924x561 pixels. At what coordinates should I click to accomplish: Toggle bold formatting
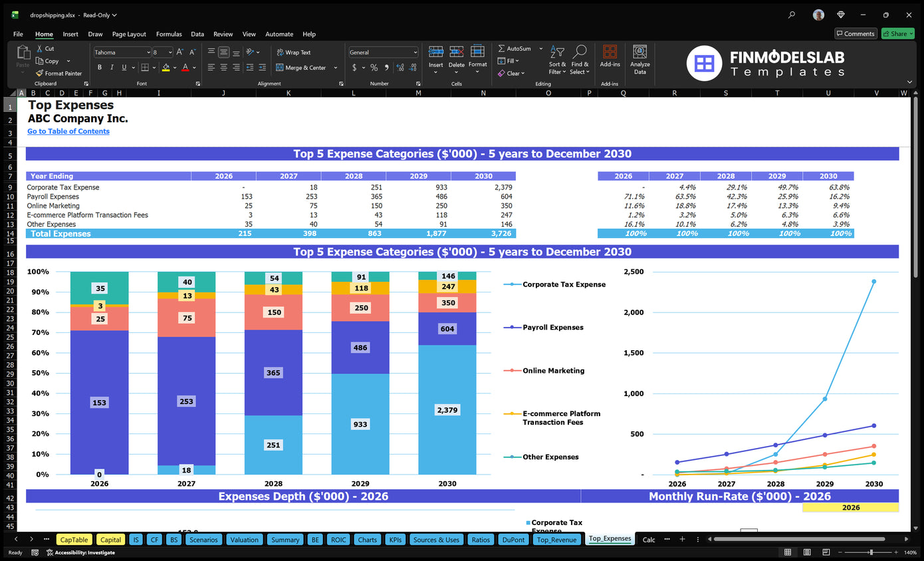[99, 68]
